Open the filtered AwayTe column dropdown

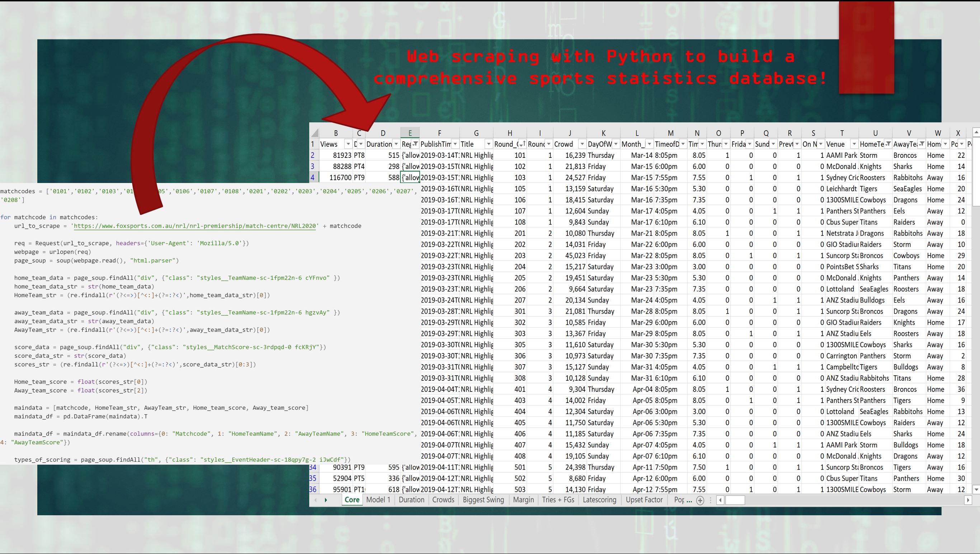[922, 144]
